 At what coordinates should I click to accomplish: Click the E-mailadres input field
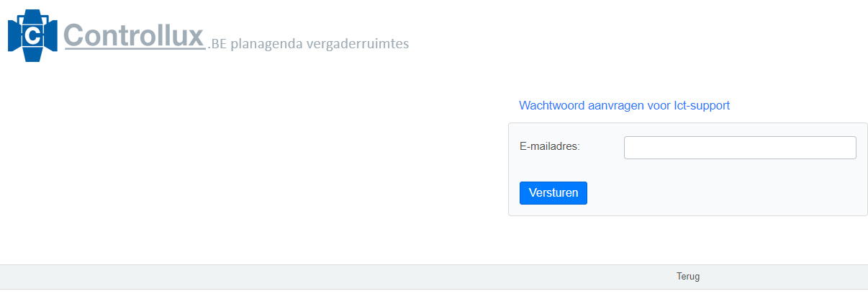739,148
